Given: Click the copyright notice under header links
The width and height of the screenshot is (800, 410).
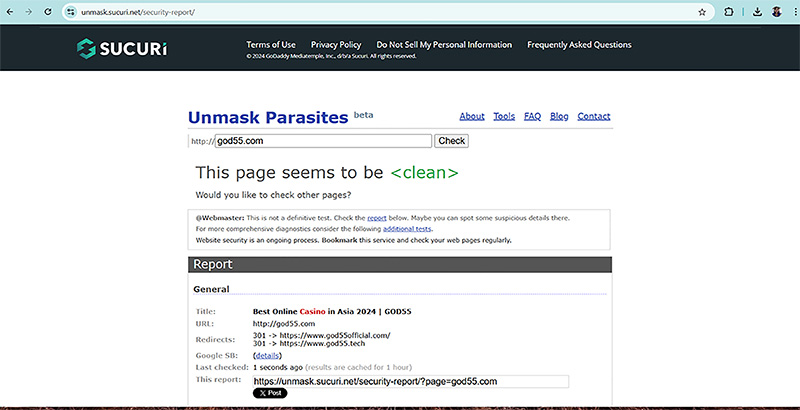Looking at the screenshot, I should pos(331,56).
